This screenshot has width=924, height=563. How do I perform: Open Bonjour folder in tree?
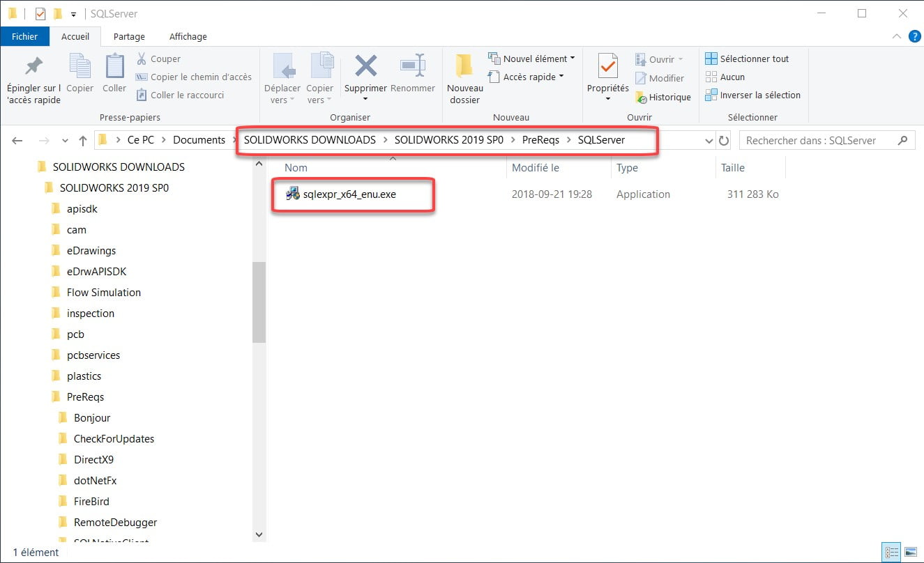pyautogui.click(x=92, y=417)
